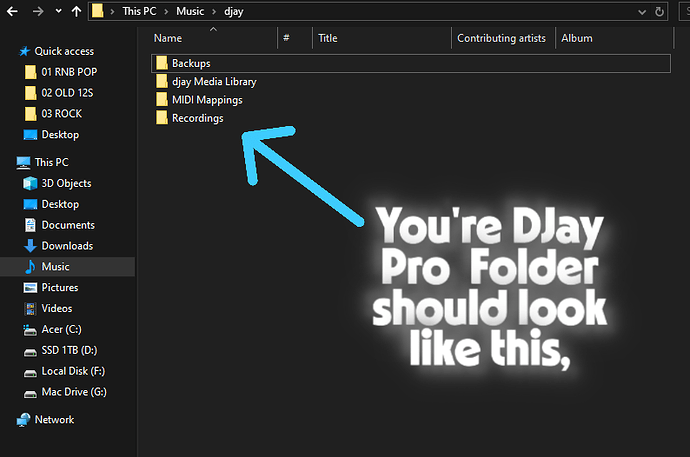Click the Pictures icon in sidebar
The height and width of the screenshot is (457, 690).
click(x=30, y=288)
